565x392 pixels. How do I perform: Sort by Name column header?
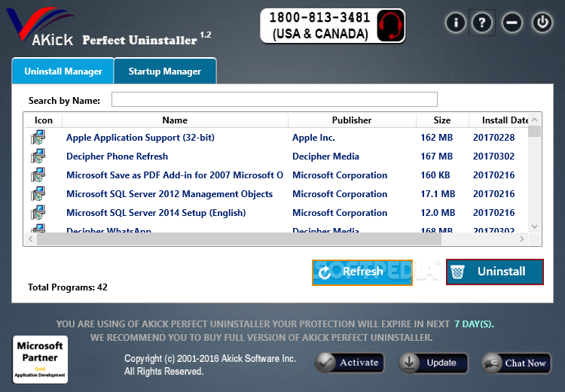(x=175, y=120)
